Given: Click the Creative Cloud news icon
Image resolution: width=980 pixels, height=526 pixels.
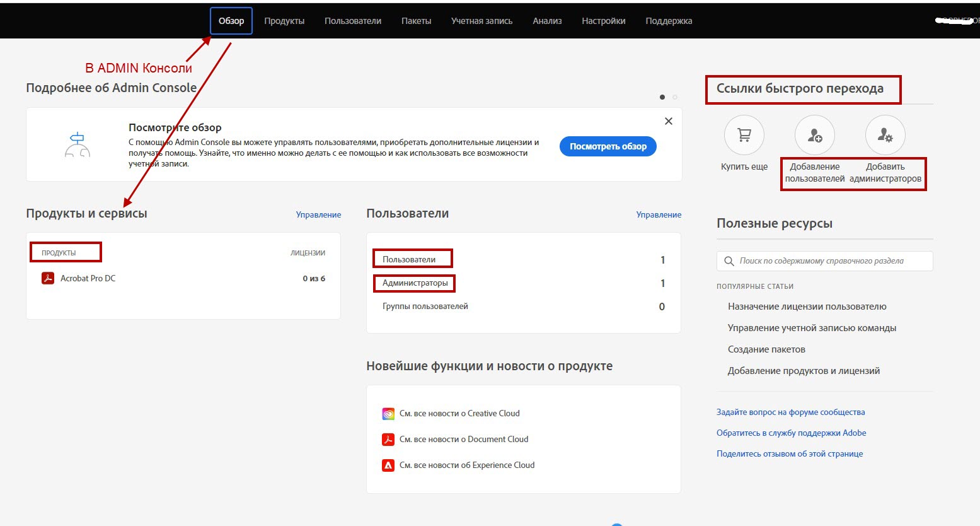Looking at the screenshot, I should coord(388,414).
